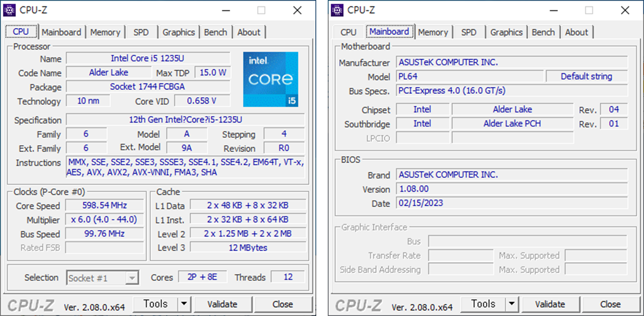Click the L1 Data cache value

[x=248, y=205]
